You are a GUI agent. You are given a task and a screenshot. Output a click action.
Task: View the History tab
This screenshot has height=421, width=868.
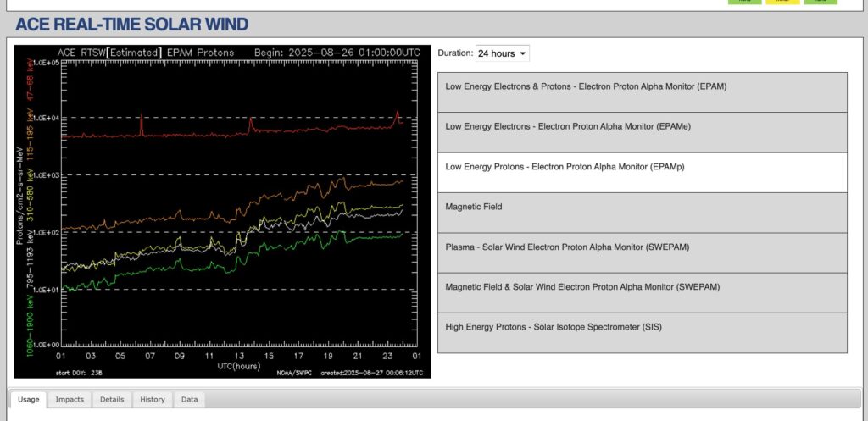(153, 400)
